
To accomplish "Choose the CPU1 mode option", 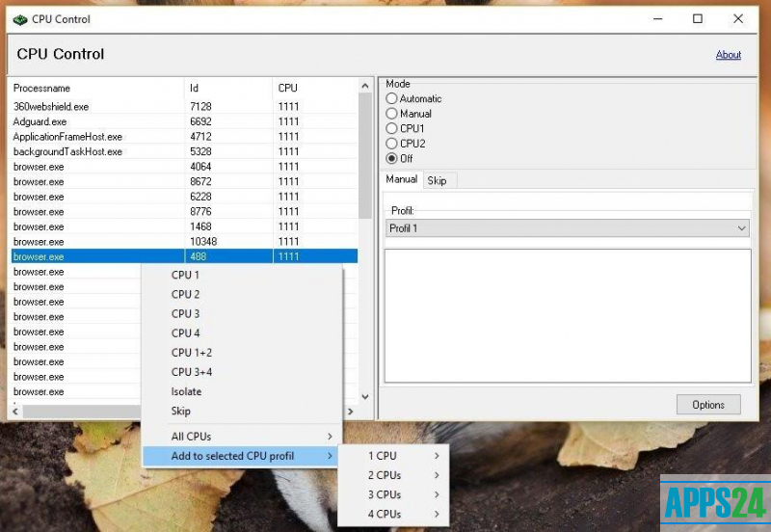I will 391,128.
